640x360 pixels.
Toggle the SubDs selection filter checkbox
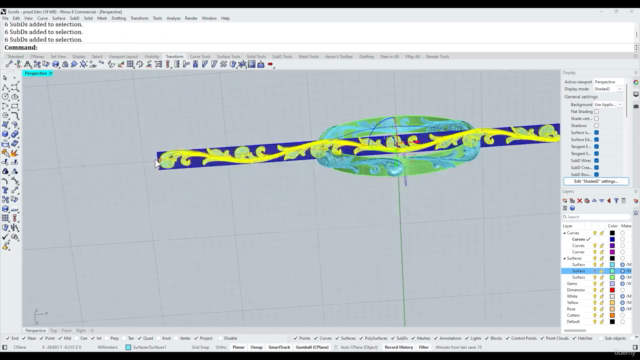tap(393, 338)
